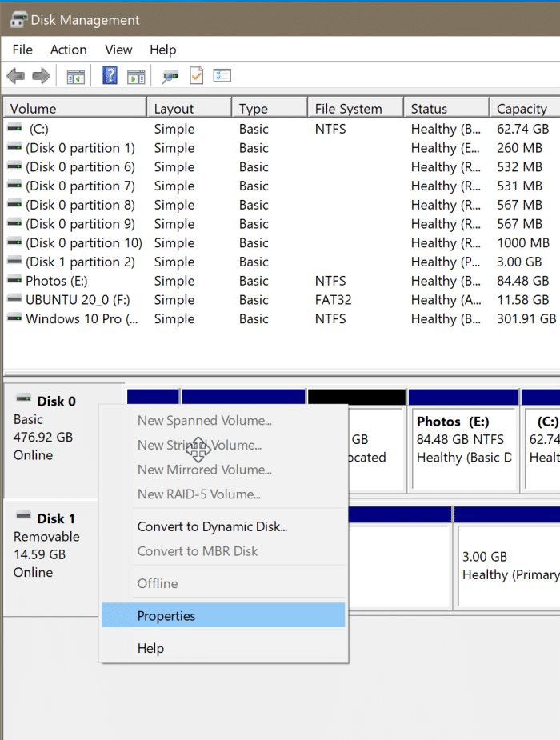Click the Connect/Rescan disks toolbar icon
Viewport: 560px width, 740px height.
[x=170, y=76]
